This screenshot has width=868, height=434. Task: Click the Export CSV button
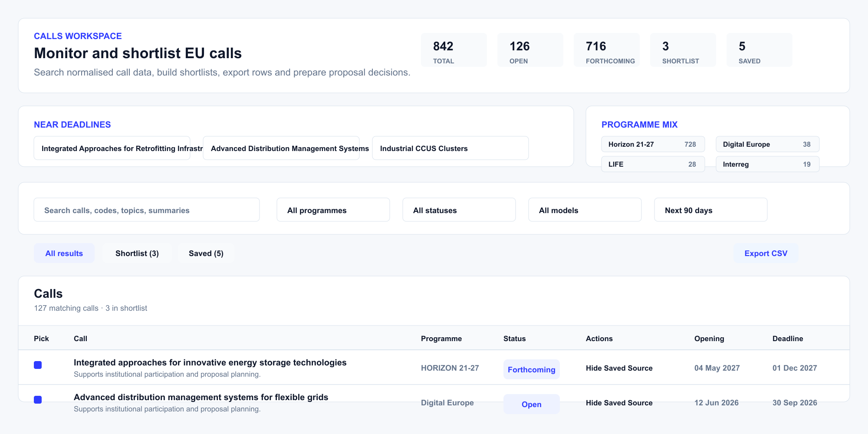click(x=766, y=253)
